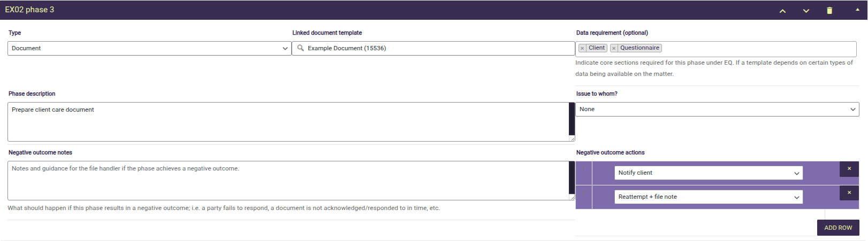The height and width of the screenshot is (241, 868).
Task: Move phase up with the up chevron
Action: pos(782,11)
